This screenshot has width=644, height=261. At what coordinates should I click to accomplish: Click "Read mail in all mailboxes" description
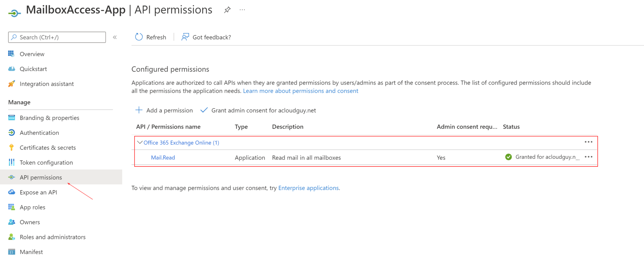(307, 158)
